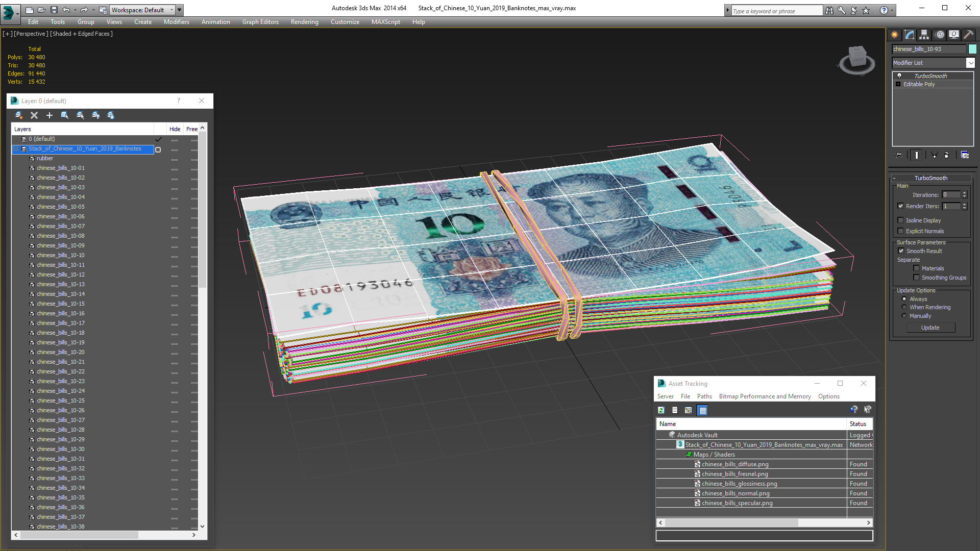Click Freeze/Unfreeze All Layers icon
The image size is (980, 551).
click(x=111, y=115)
